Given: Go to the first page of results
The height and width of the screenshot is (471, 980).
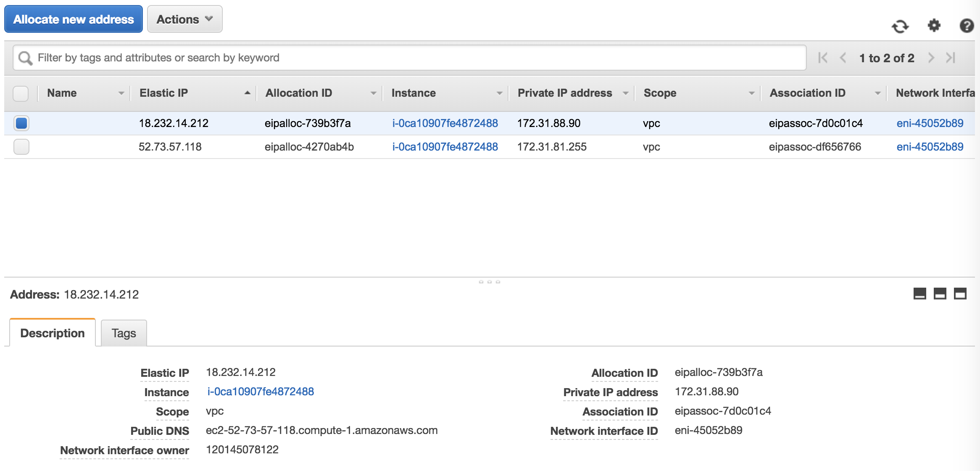Looking at the screenshot, I should point(823,58).
